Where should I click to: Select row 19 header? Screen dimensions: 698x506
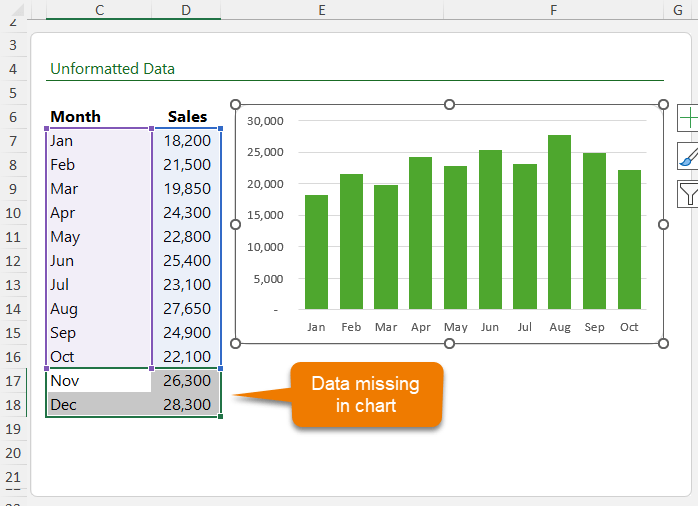coord(13,429)
